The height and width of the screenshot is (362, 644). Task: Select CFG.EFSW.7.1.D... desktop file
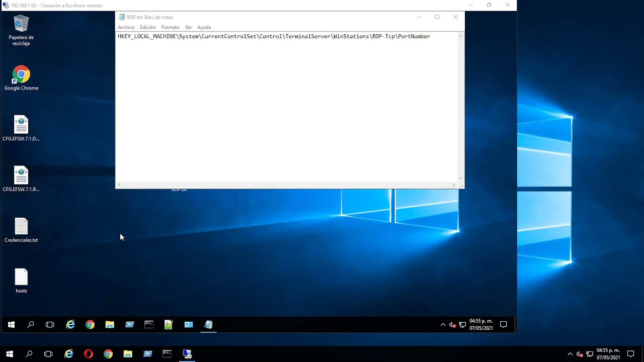point(21,129)
